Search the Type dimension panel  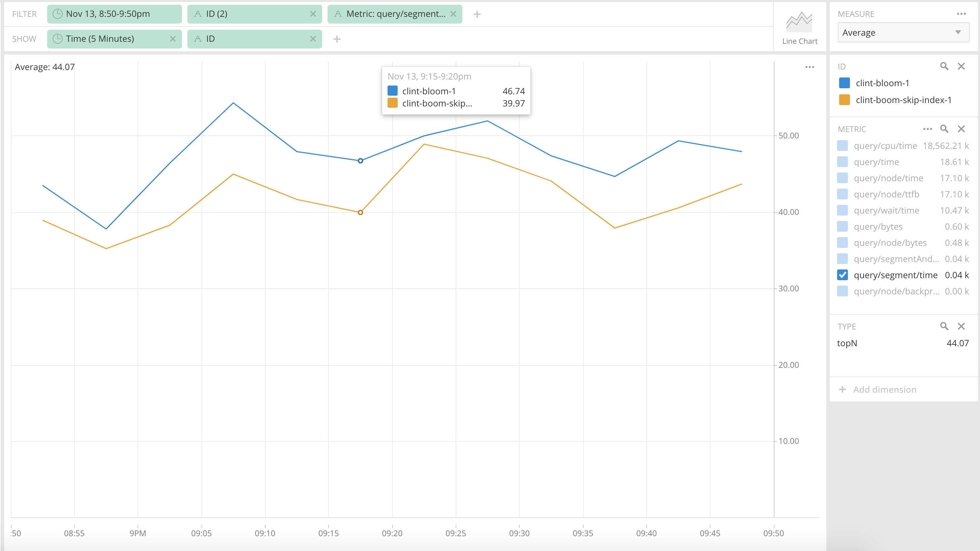coord(944,326)
